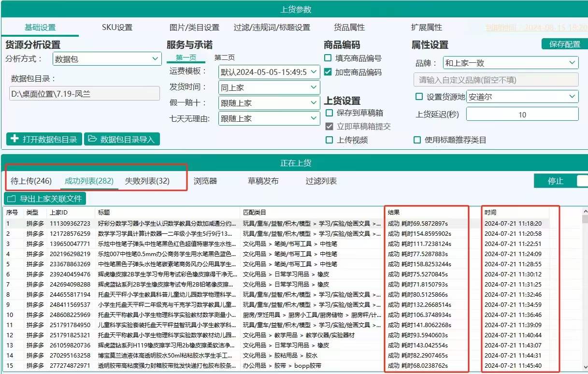Click the plus icon on 打开数据包目录
The image size is (588, 374).
(14, 139)
